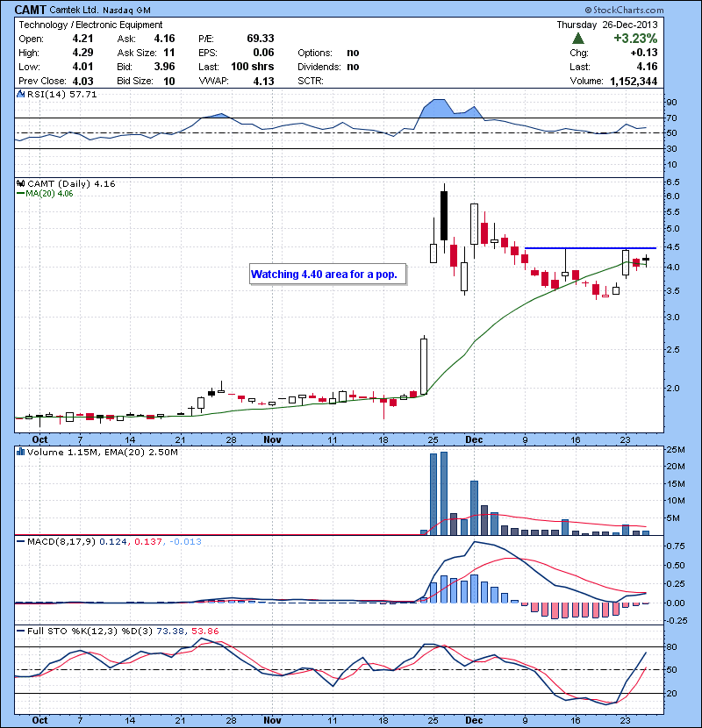Click the candlestick icon beside CAMT (Daily)
Screen dimensions: 702x728
pos(21,183)
